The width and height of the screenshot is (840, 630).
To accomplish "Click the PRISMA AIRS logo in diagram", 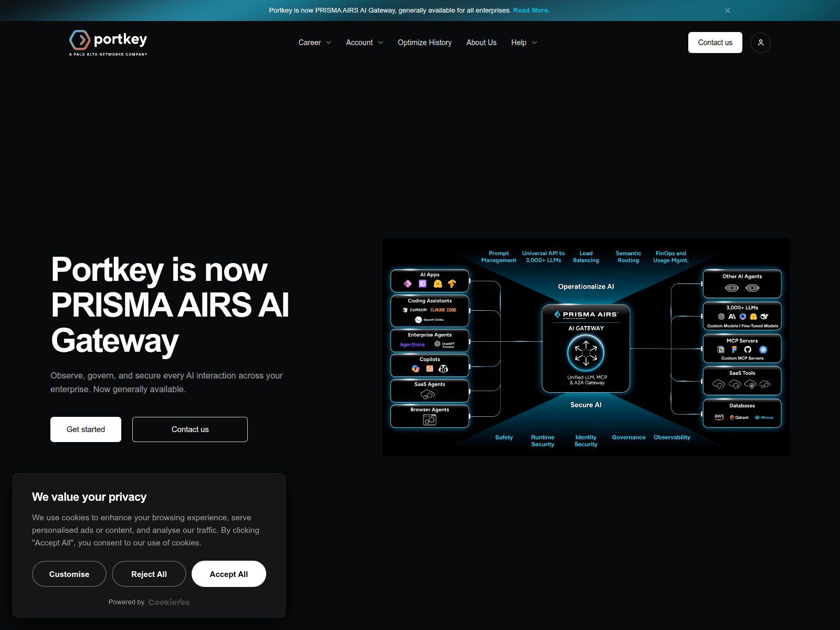I will pos(586,314).
